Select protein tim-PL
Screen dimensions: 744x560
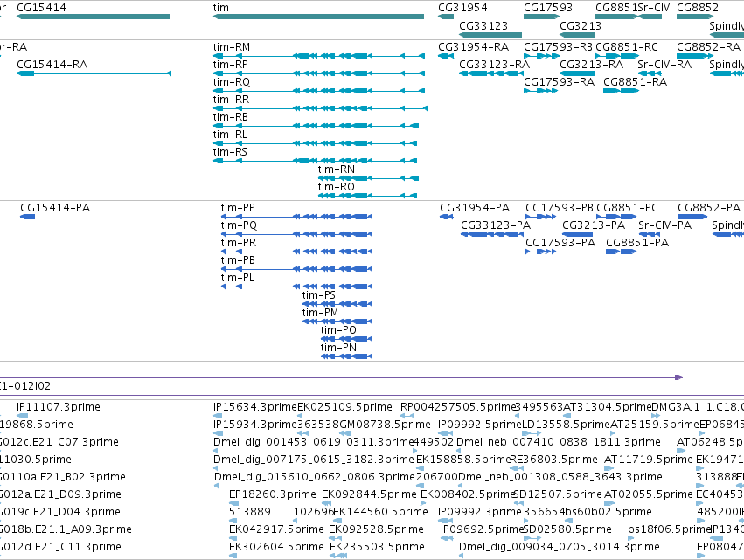click(296, 287)
